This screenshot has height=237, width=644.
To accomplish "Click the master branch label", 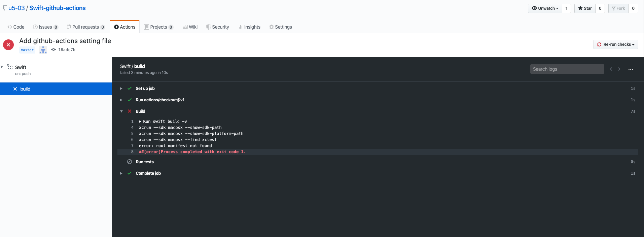I will pyautogui.click(x=27, y=50).
